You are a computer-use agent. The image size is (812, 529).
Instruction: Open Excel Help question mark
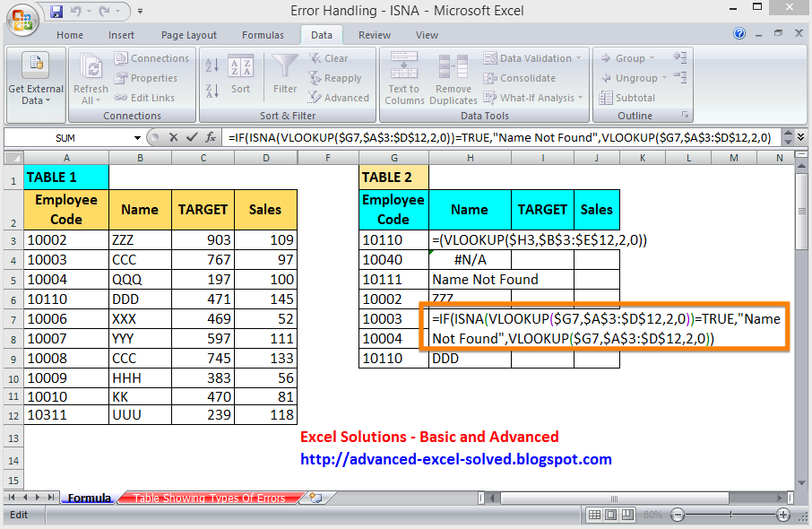(739, 34)
